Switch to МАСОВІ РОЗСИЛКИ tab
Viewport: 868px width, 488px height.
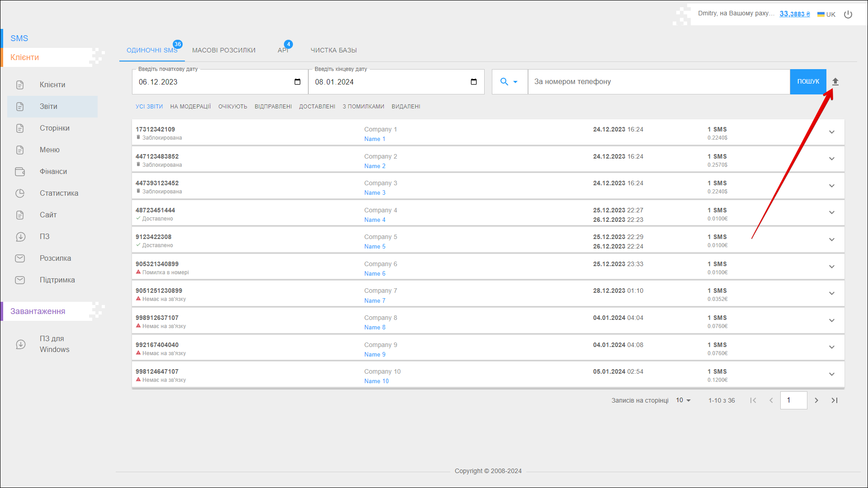224,50
